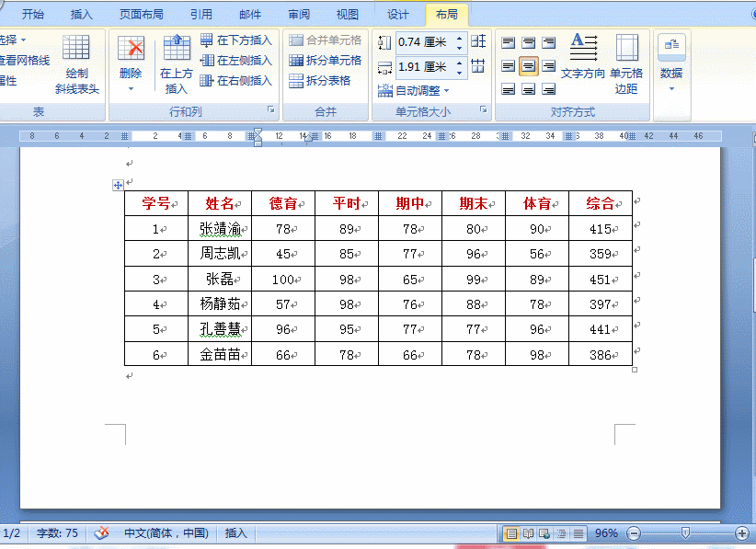
Task: Click Distribute Rows evenly icon
Action: coord(478,41)
